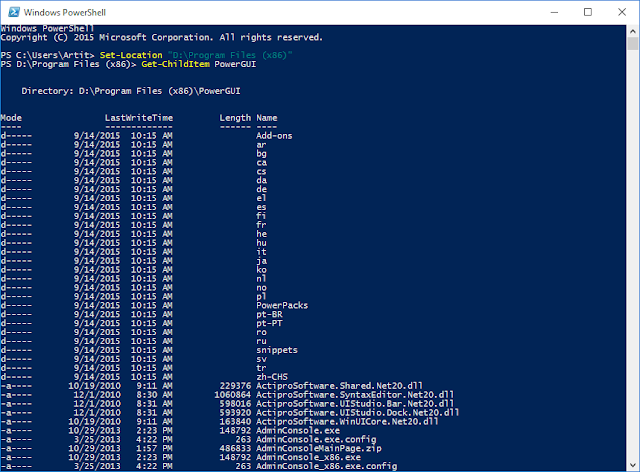Click the AdminConsole_x86.exe file name

(x=309, y=457)
